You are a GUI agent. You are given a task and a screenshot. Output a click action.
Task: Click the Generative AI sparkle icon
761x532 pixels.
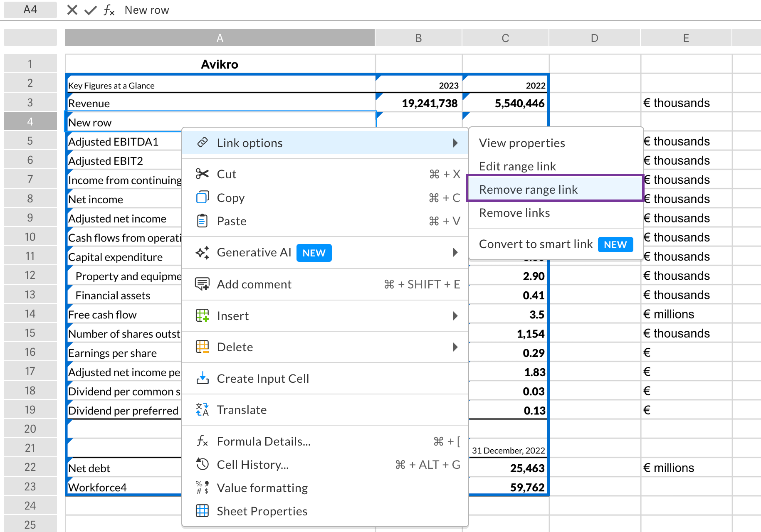(203, 252)
